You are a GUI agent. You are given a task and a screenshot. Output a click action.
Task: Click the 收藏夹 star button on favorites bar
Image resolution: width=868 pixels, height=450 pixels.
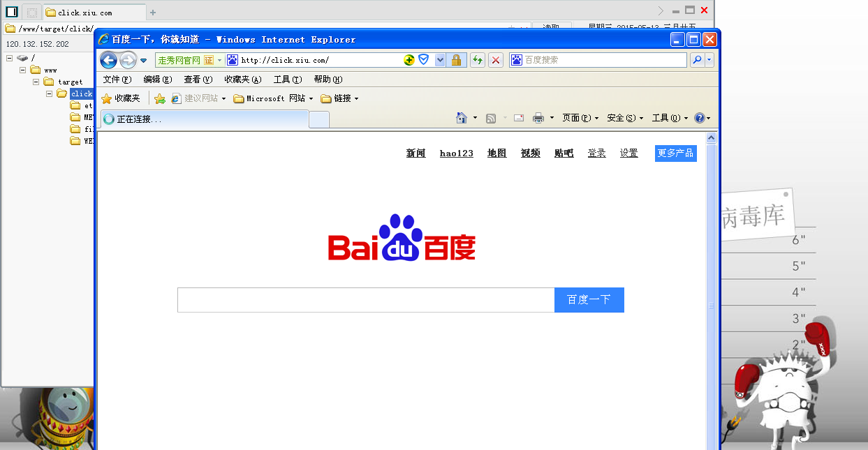coord(121,98)
